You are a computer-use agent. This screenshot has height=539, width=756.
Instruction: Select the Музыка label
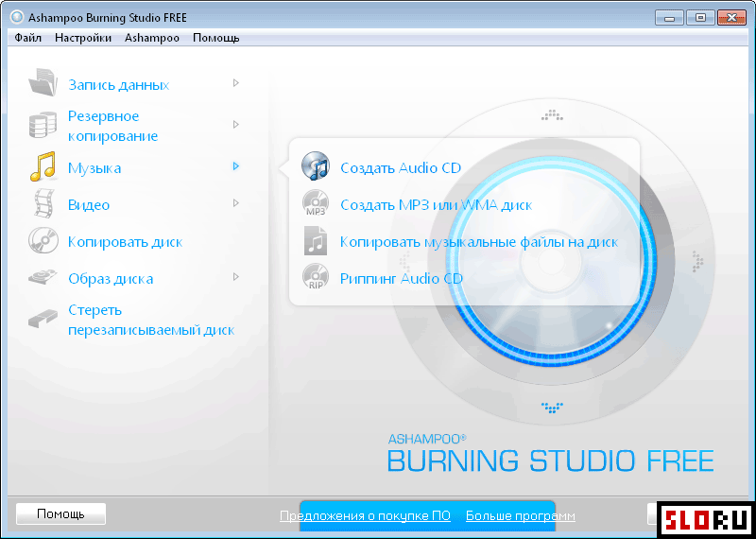point(94,168)
